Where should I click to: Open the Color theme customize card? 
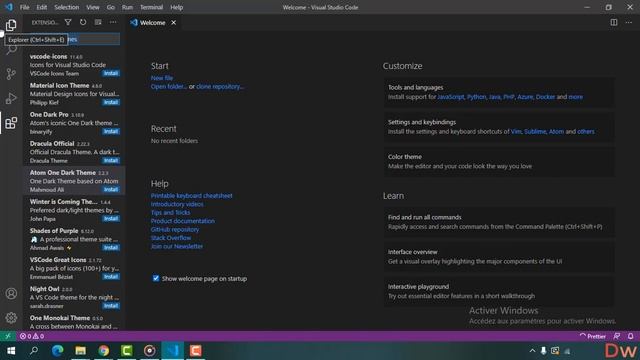point(499,162)
